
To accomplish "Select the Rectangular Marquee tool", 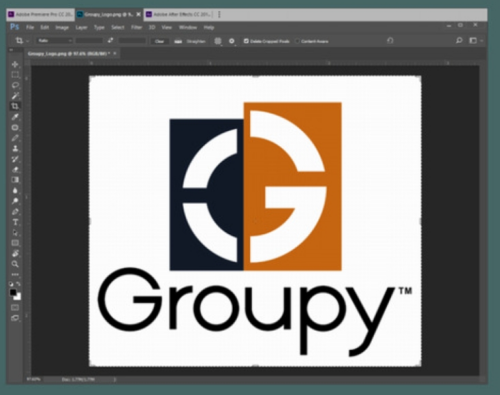I will 15,75.
